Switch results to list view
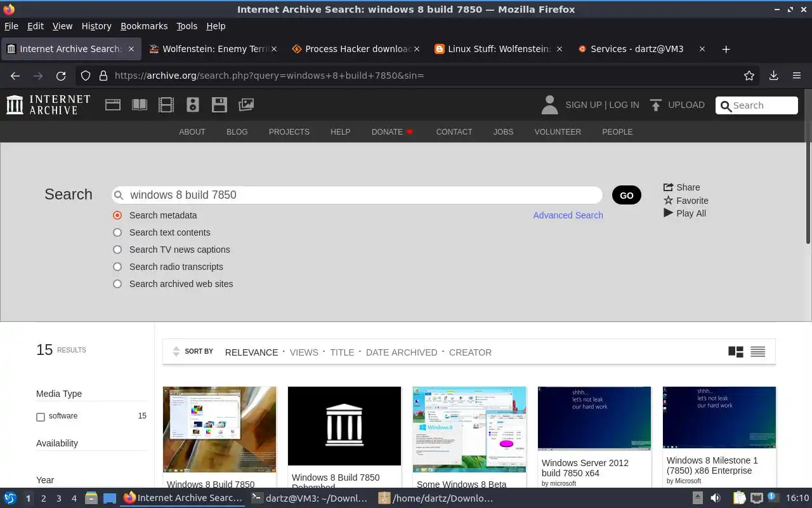This screenshot has width=812, height=508. pos(757,352)
